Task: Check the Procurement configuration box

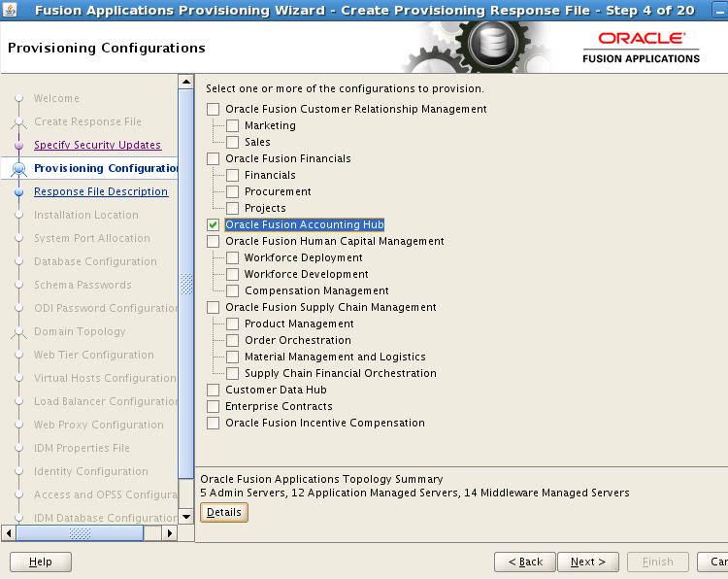Action: (x=232, y=191)
